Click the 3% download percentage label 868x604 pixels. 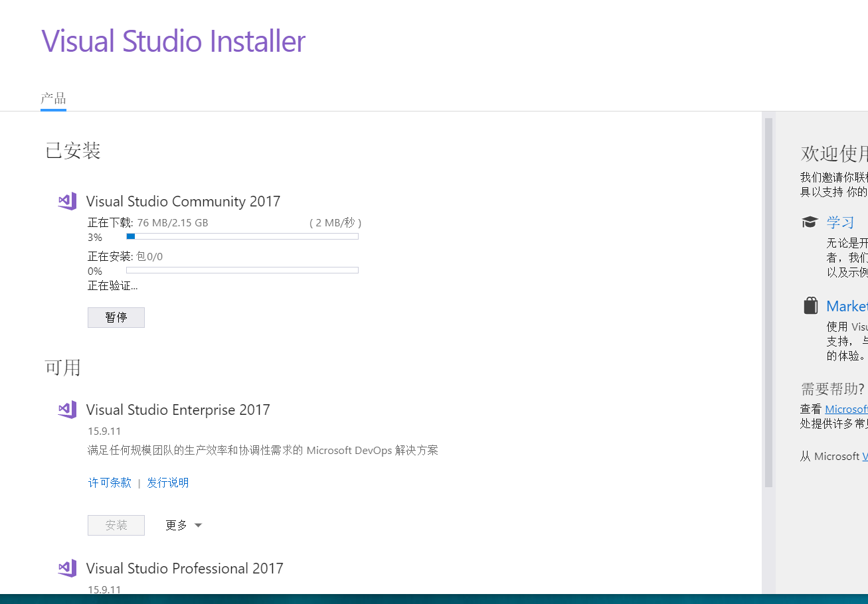tap(95, 237)
